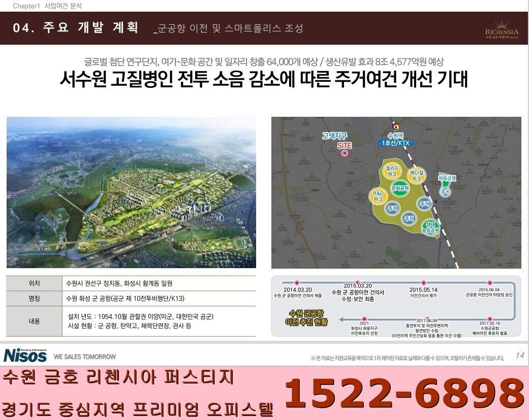Click the timeline dot for 2015.06.04
The height and width of the screenshot is (420, 529).
(x=489, y=283)
